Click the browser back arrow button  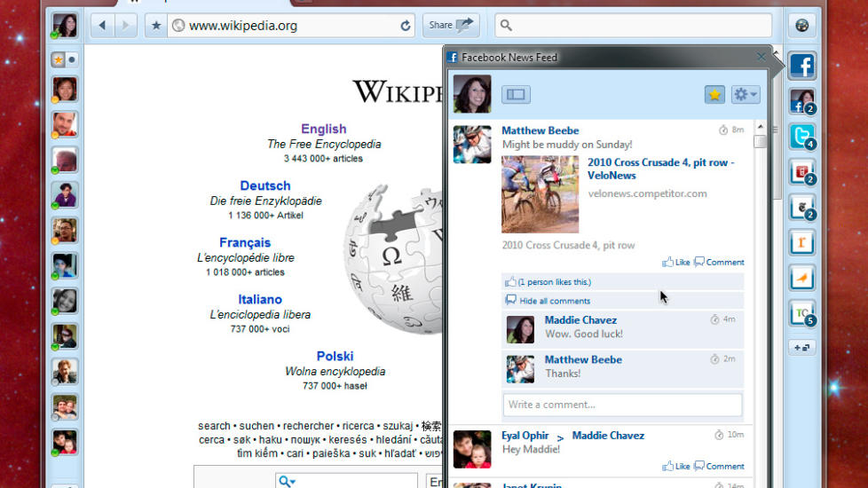[x=103, y=26]
